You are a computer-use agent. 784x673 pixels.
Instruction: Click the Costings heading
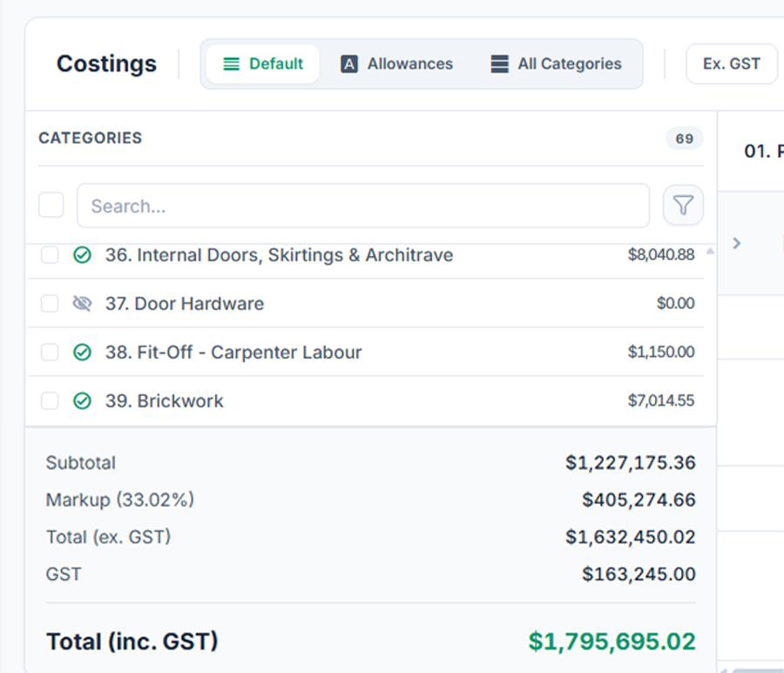click(x=106, y=64)
